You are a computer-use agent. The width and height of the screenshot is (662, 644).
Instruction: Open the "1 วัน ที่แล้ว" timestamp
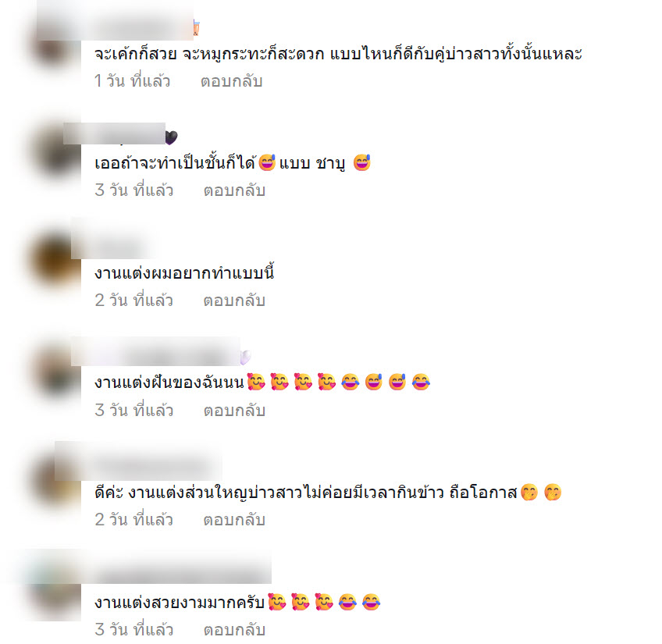click(132, 80)
